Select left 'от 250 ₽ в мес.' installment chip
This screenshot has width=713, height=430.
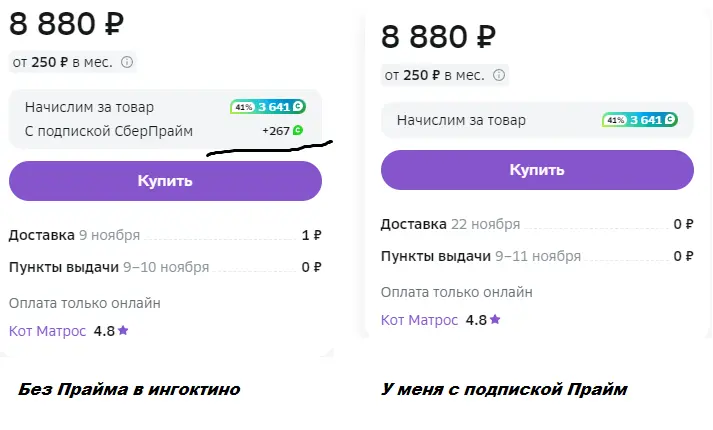point(72,62)
